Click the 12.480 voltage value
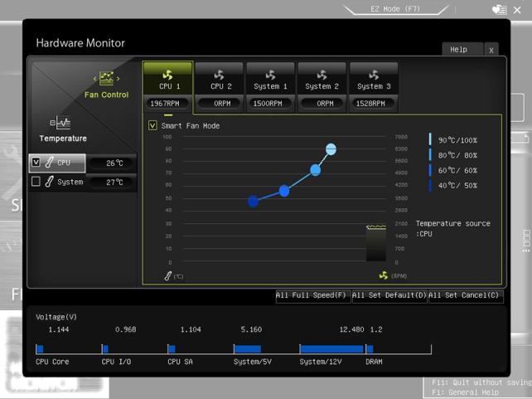This screenshot has width=532, height=399. tap(351, 329)
